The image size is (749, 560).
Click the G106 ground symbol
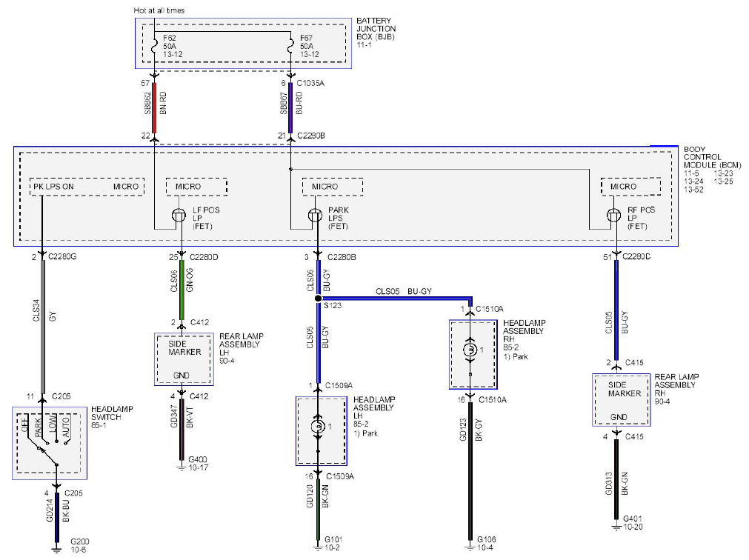click(x=470, y=546)
